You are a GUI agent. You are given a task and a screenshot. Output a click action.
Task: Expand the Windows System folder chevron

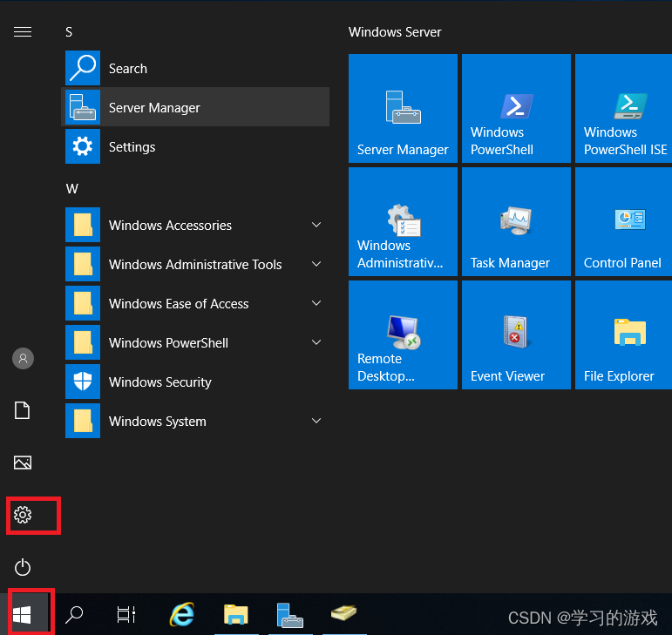(x=316, y=422)
